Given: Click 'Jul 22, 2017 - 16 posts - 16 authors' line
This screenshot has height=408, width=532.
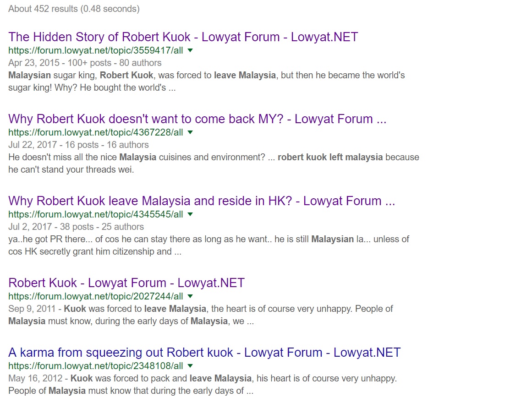Looking at the screenshot, I should (78, 145).
